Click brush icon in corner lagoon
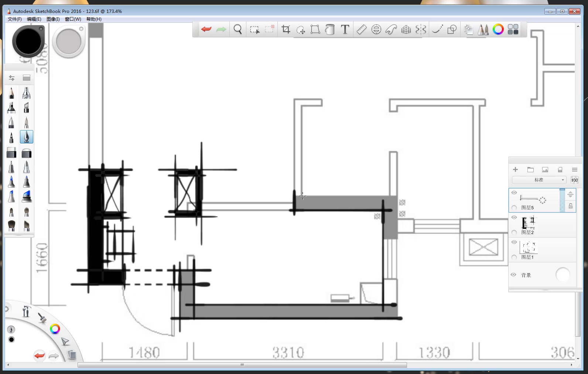The width and height of the screenshot is (588, 374). pyautogui.click(x=42, y=317)
